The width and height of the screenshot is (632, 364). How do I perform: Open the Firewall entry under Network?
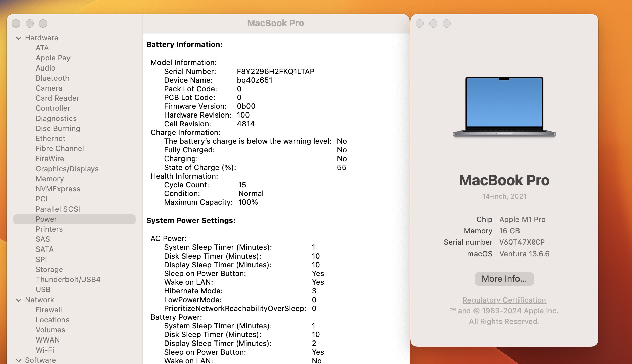click(49, 310)
